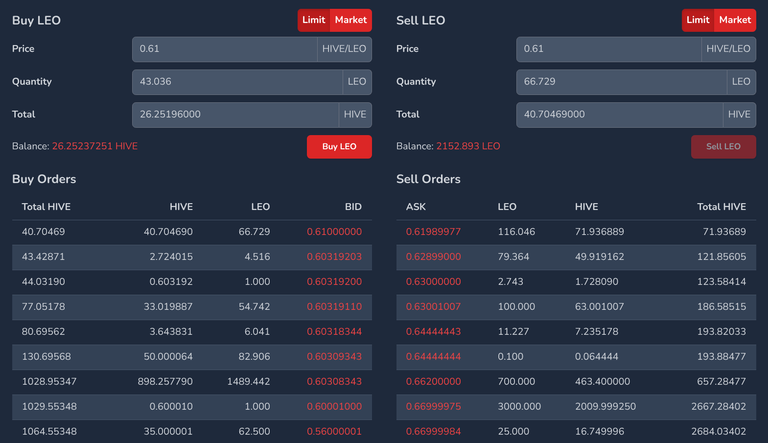Switch Buy LEO panel to Market order
Viewport: 768px width, 443px height.
click(x=351, y=20)
